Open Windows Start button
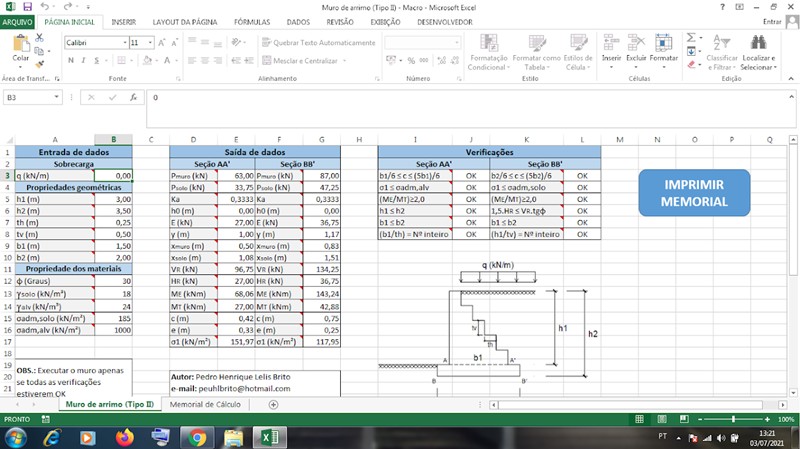Viewport: 800px width, 449px height. [15, 438]
